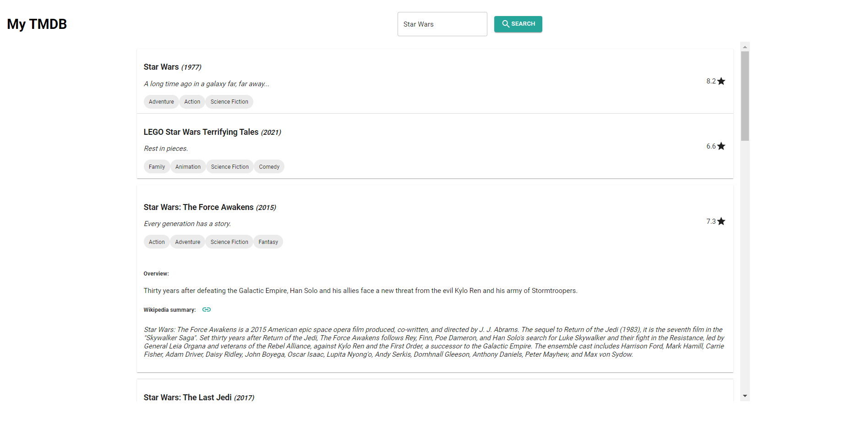The height and width of the screenshot is (431, 868).
Task: Click the scrollbar up arrow
Action: point(745,47)
